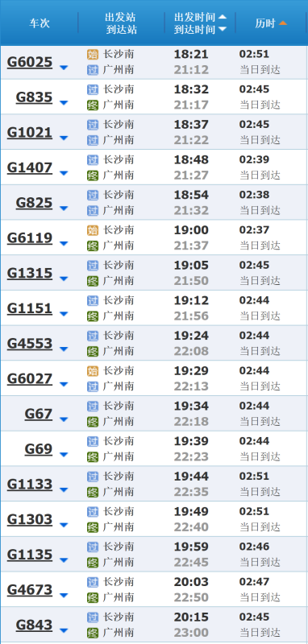Viewport: 308px width, 644px height.
Task: Click the green 终 icon for G843
Action: tap(93, 633)
